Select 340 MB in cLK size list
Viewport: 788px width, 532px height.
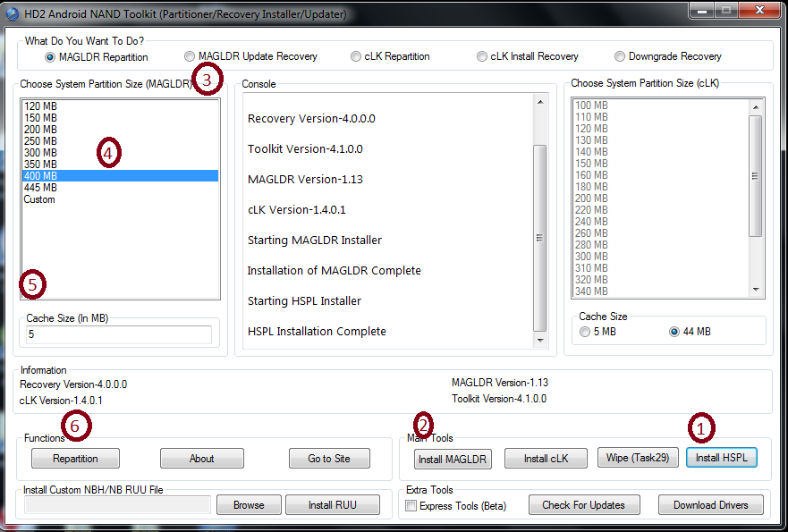tap(661, 291)
